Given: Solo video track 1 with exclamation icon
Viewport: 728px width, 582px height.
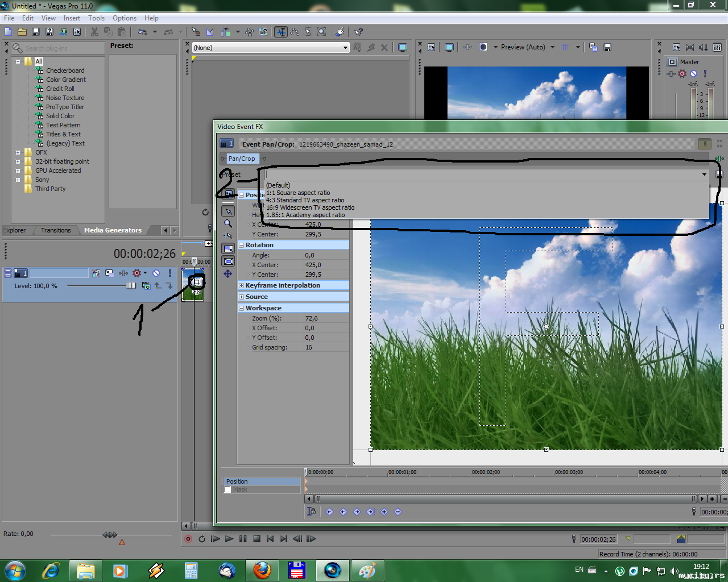Looking at the screenshot, I should 169,273.
